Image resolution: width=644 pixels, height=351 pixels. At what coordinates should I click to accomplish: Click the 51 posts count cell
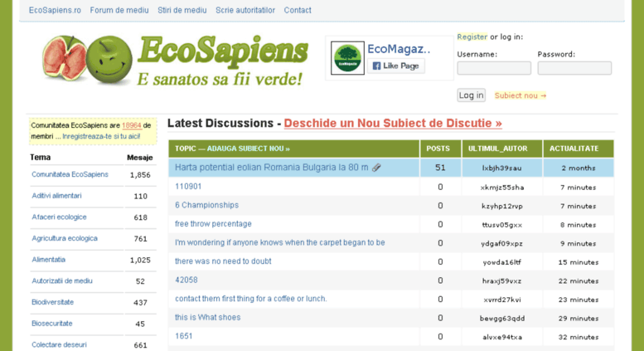pyautogui.click(x=440, y=168)
